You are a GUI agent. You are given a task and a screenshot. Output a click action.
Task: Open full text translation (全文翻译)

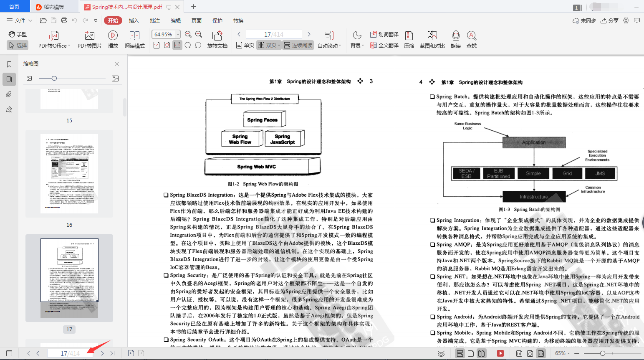click(x=384, y=45)
